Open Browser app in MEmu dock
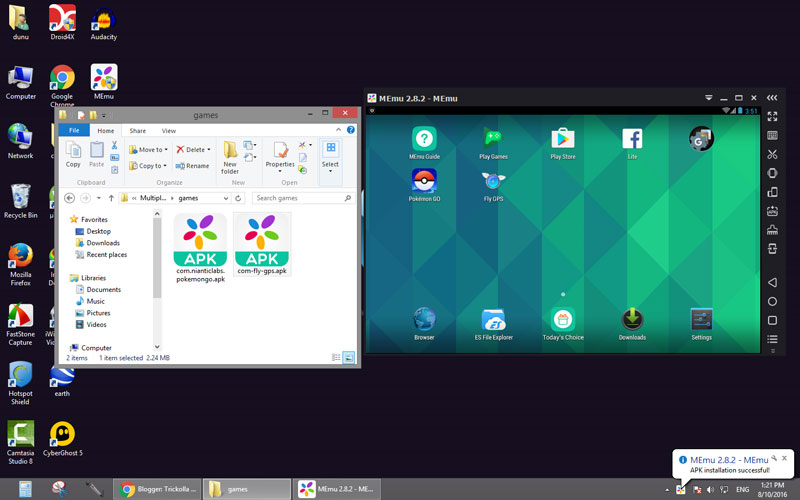The width and height of the screenshot is (800, 500). [x=424, y=323]
